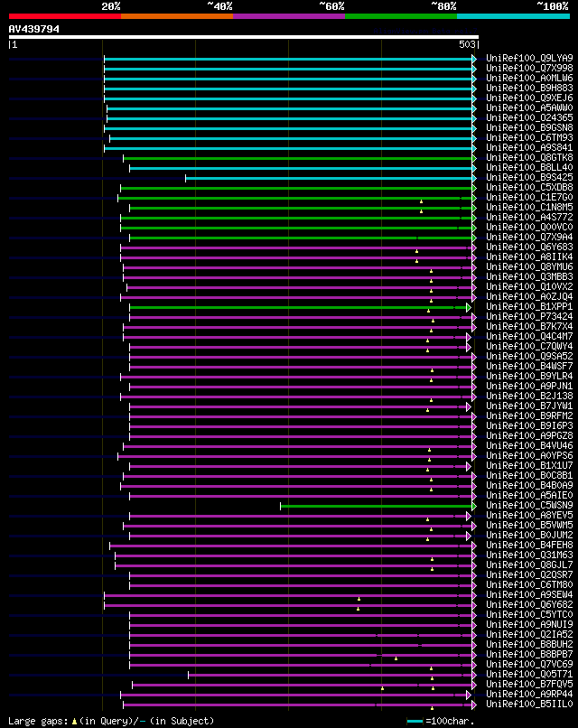Select the UniRef100_B5IIL0 hit name
The height and width of the screenshot is (728, 578).
tap(529, 705)
